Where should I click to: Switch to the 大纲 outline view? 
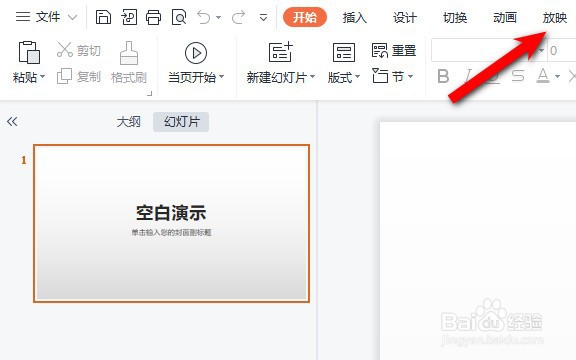[129, 122]
